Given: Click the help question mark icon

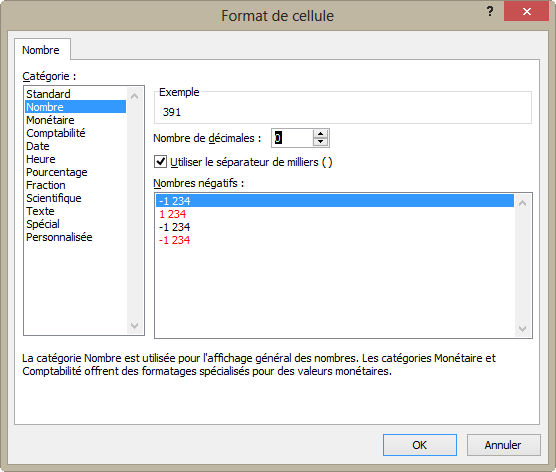Looking at the screenshot, I should tap(490, 11).
